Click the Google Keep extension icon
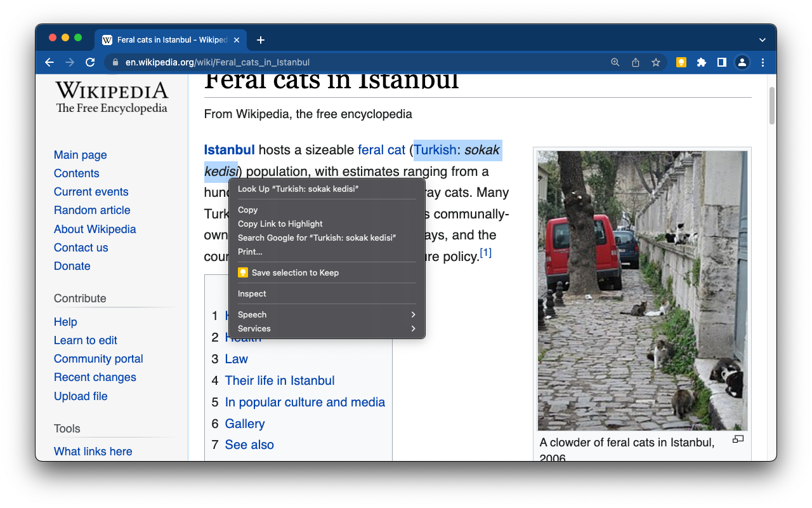This screenshot has height=508, width=812. pos(681,62)
